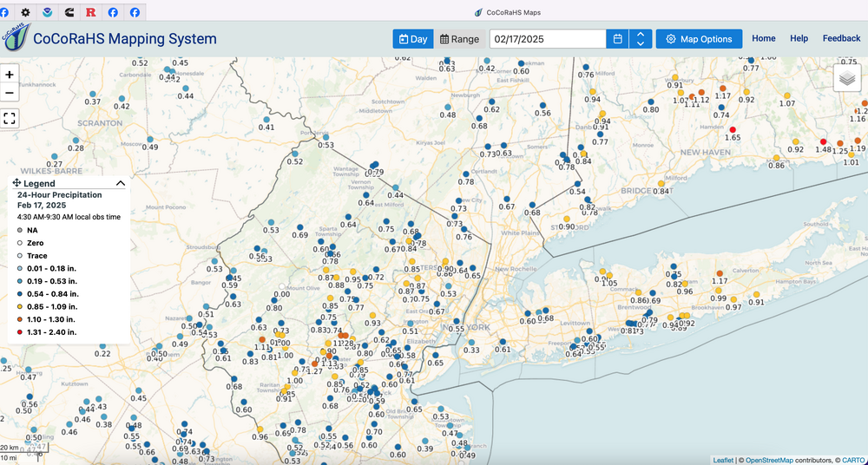
Task: Select the 0.22 station marker
Action: (x=102, y=346)
